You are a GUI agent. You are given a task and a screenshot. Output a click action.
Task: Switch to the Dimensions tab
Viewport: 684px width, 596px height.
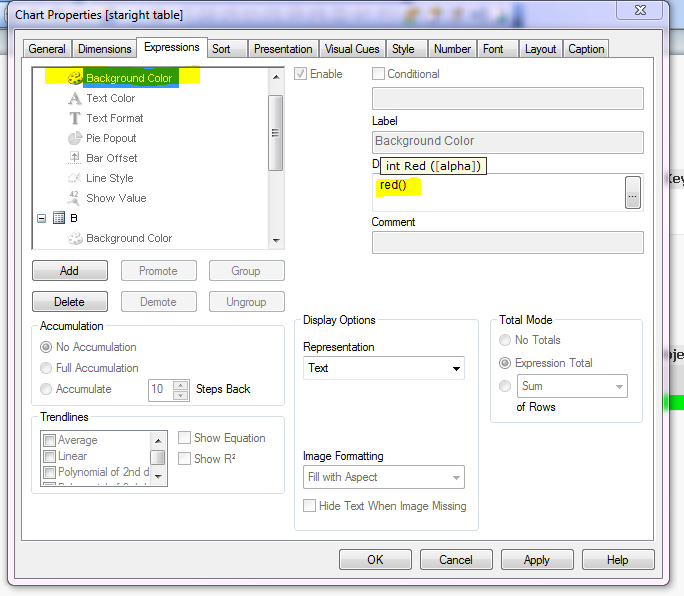point(105,49)
